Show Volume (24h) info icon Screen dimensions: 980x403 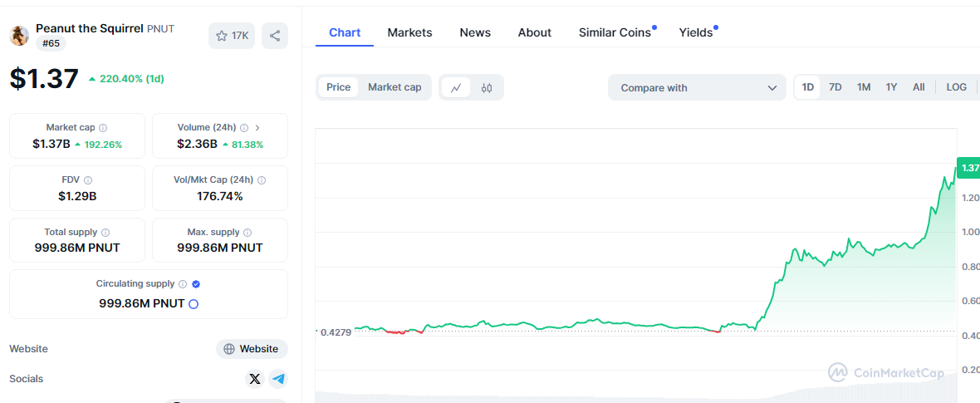244,128
